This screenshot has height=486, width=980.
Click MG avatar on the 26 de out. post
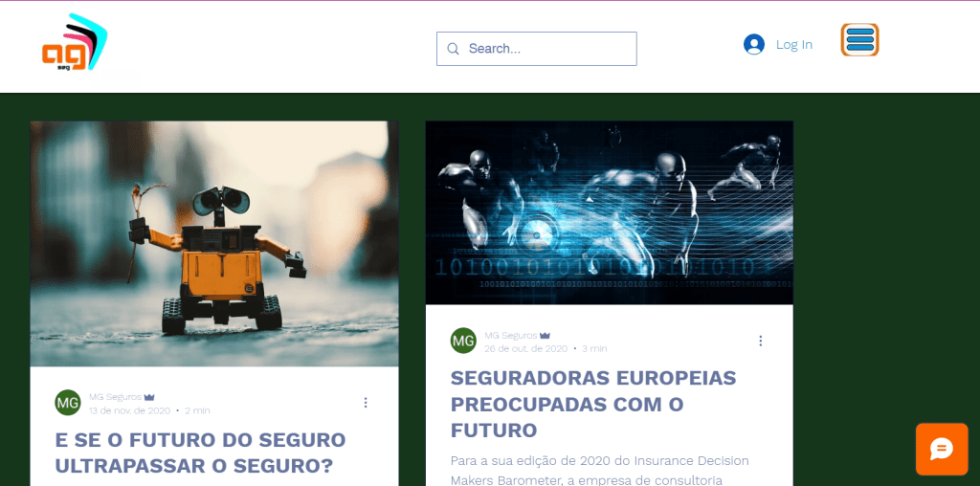463,341
